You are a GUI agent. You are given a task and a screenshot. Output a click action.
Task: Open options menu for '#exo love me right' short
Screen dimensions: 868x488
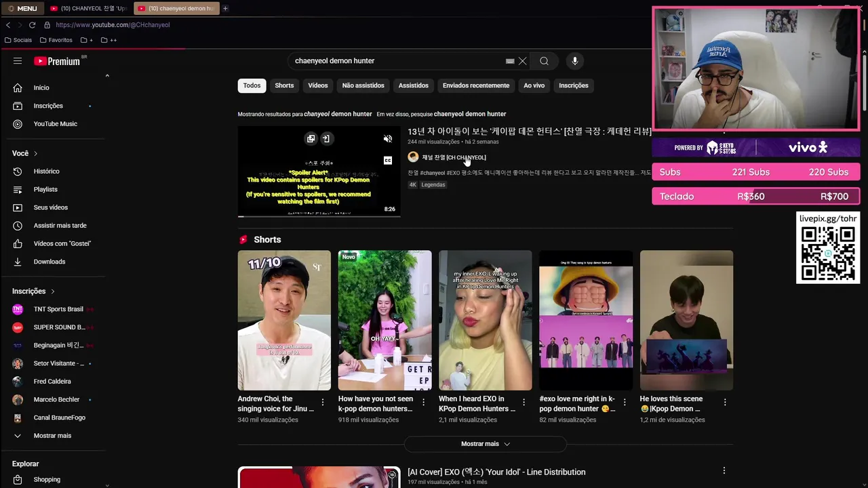(625, 403)
